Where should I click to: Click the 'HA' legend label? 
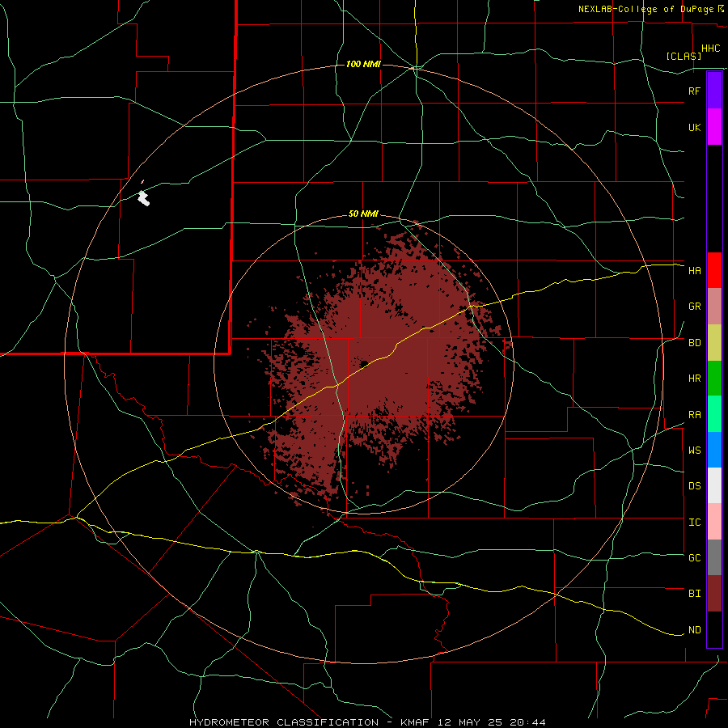694,271
